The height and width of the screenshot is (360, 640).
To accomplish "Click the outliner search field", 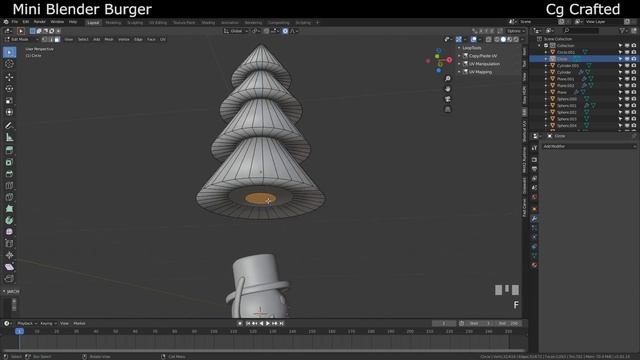I will tap(582, 31).
